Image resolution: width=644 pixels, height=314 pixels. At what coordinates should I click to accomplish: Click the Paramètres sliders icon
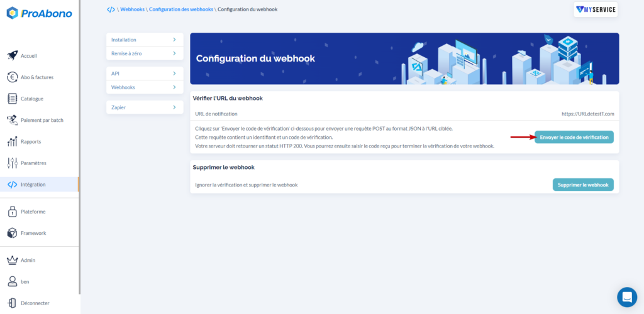coord(13,163)
